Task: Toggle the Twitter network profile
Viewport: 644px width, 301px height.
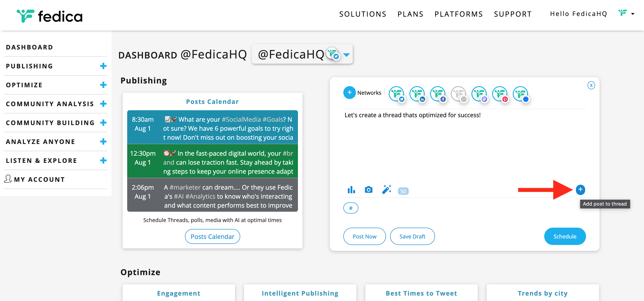Action: 397,94
